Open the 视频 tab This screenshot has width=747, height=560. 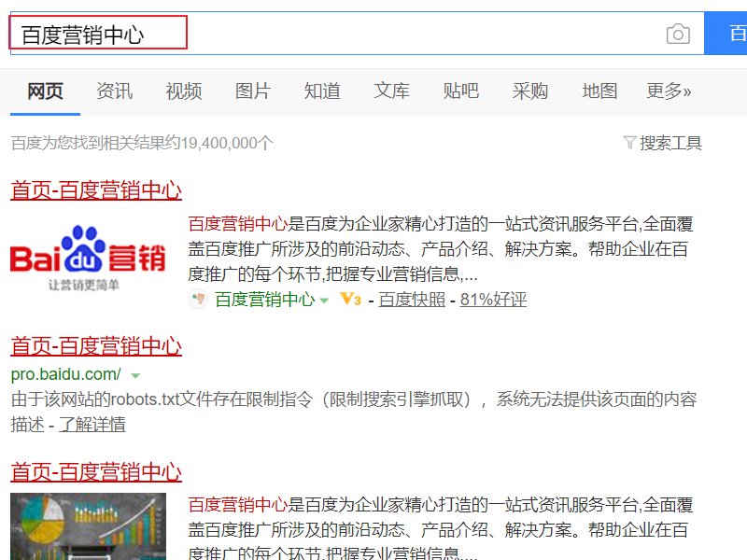click(184, 91)
